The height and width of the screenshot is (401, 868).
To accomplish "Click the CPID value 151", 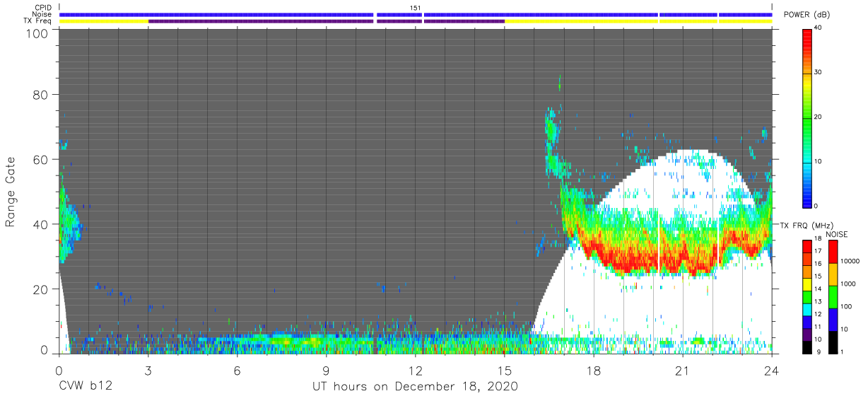I will (x=416, y=8).
